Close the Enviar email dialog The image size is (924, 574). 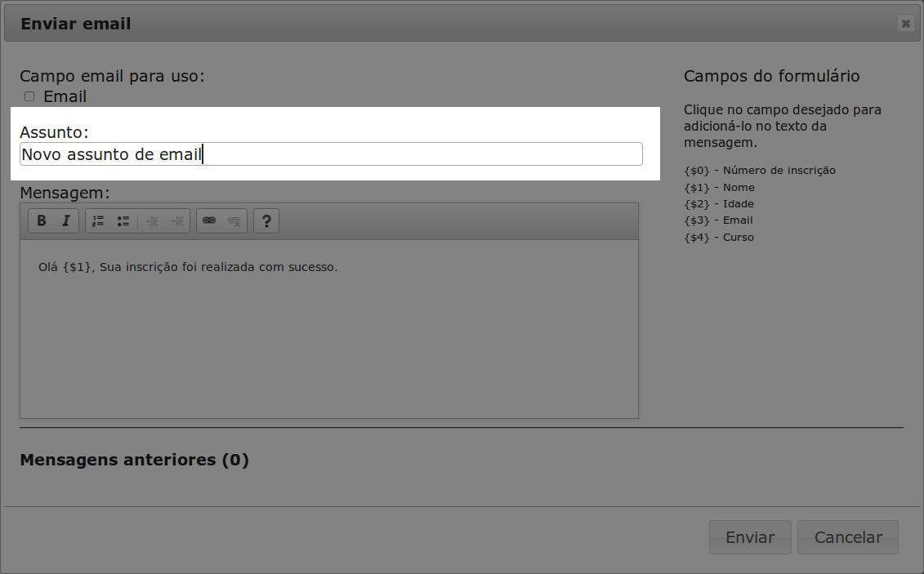[x=905, y=24]
